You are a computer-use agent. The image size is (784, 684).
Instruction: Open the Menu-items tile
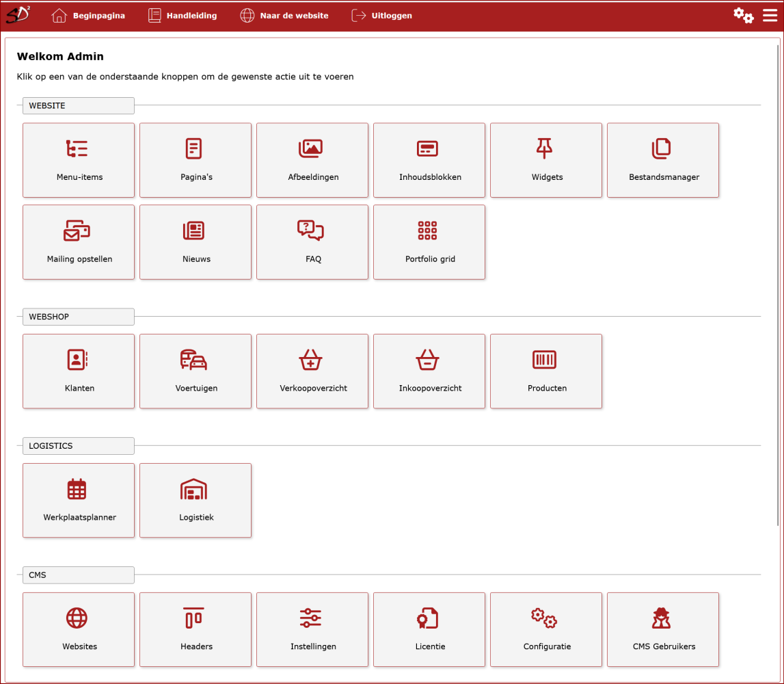tap(79, 160)
